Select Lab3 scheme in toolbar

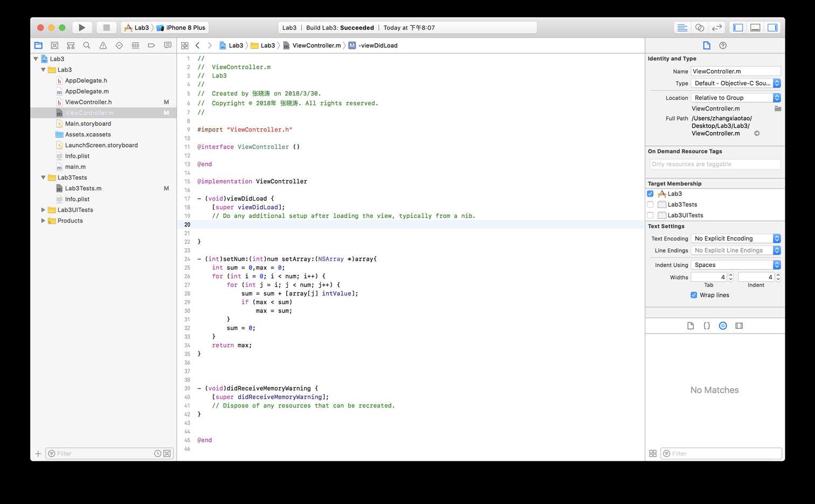(136, 27)
